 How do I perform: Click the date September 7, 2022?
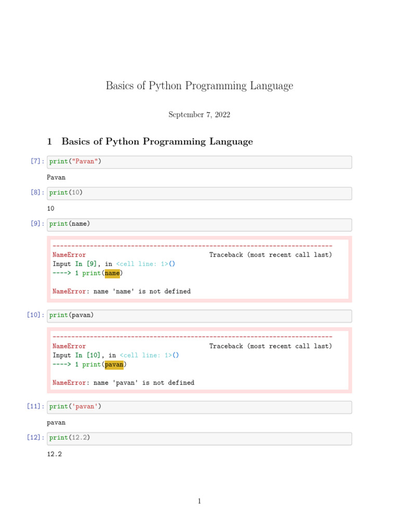[199, 115]
